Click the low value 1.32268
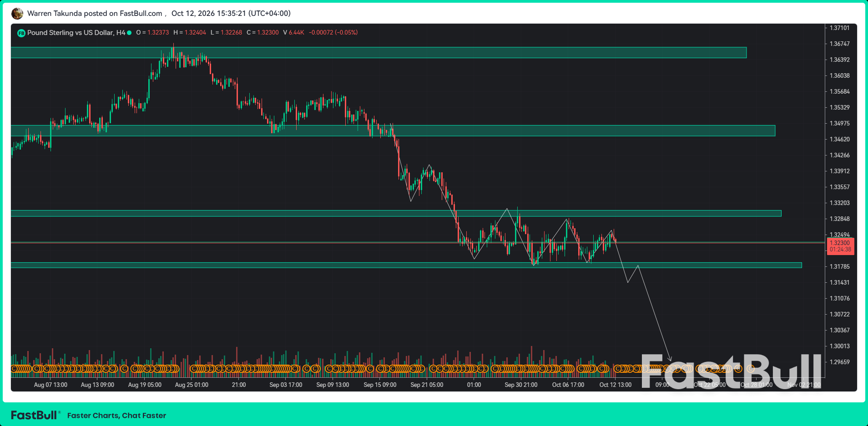868x426 pixels. pos(231,33)
